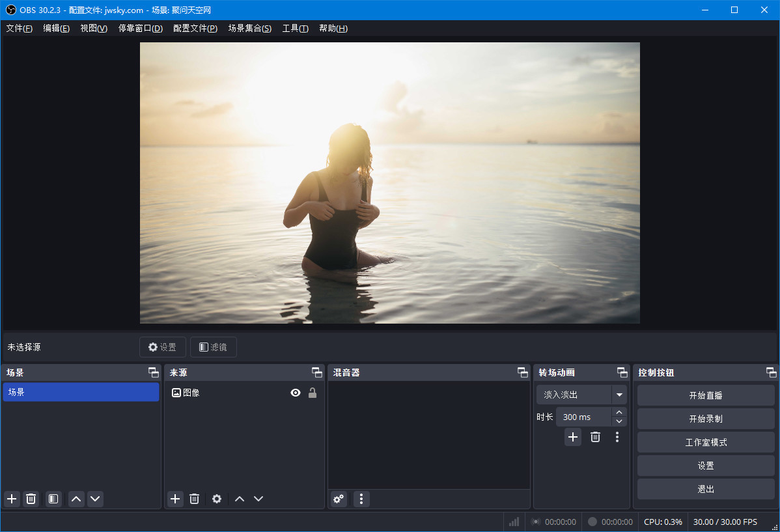Viewport: 780px width, 532px height.
Task: Remove the current transition with trash icon
Action: tap(594, 437)
